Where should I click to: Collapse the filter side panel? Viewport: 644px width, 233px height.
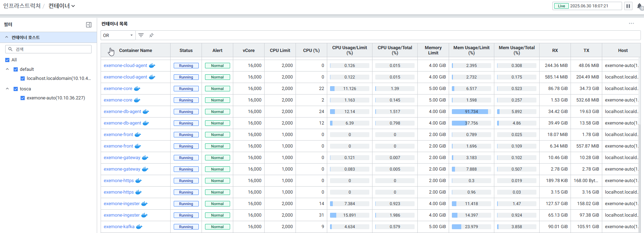(x=89, y=25)
